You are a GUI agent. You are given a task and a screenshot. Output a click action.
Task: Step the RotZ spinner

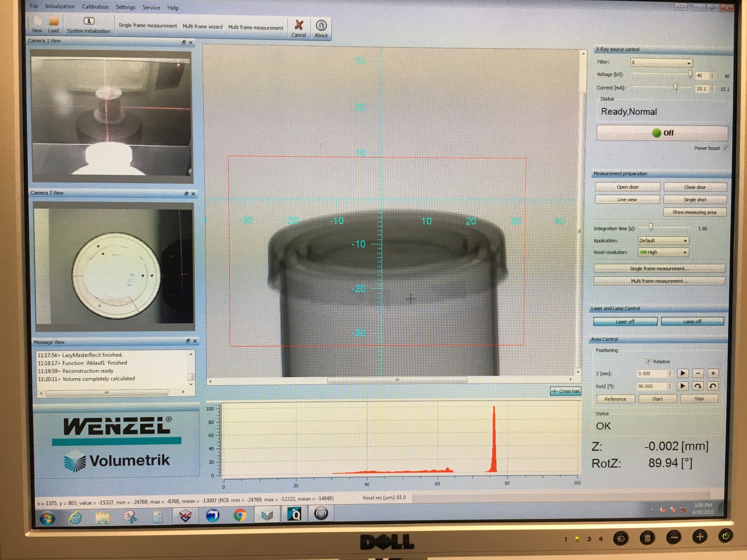pyautogui.click(x=670, y=386)
